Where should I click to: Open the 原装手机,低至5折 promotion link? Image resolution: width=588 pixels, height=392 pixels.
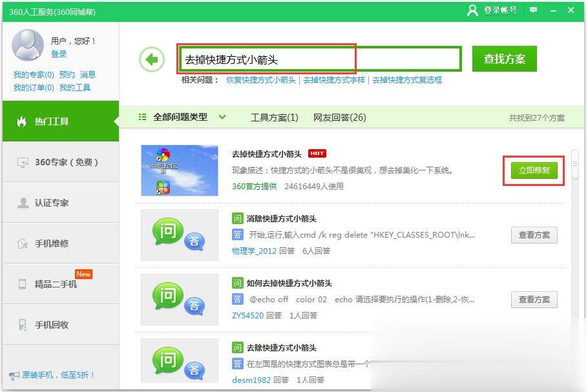(58, 375)
